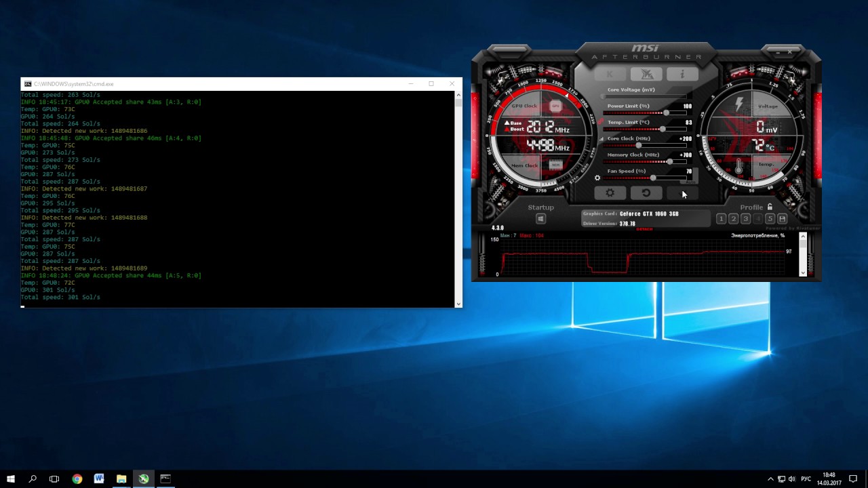Open the taskbar clock showing 18:48

point(829,479)
